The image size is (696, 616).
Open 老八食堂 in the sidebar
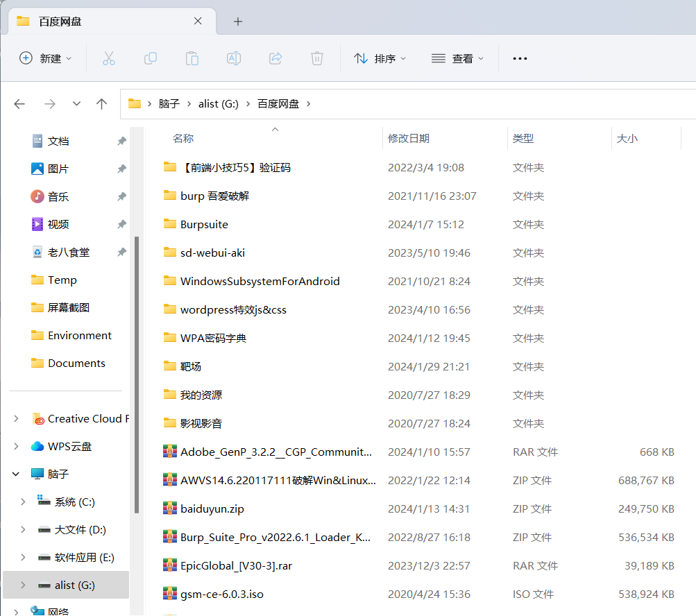coord(68,252)
